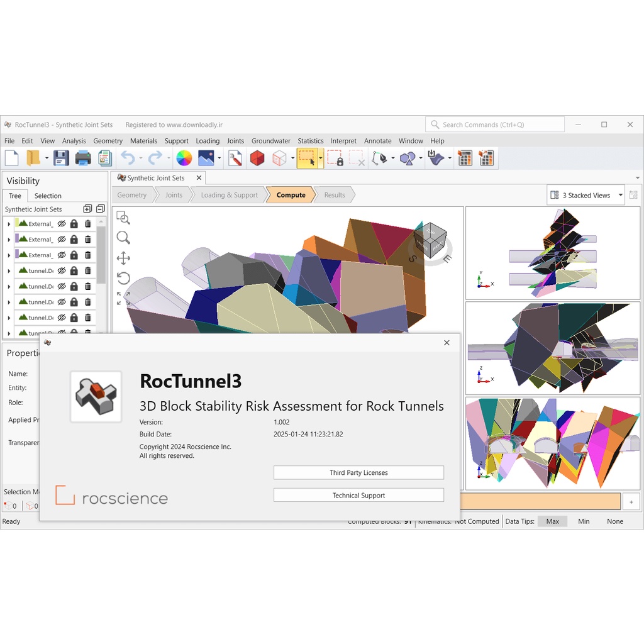Image resolution: width=644 pixels, height=644 pixels.
Task: Click the expand all tree icon
Action: 87,209
